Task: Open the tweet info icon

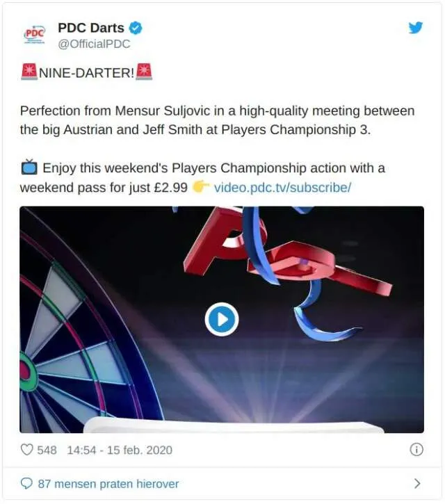Action: (416, 449)
